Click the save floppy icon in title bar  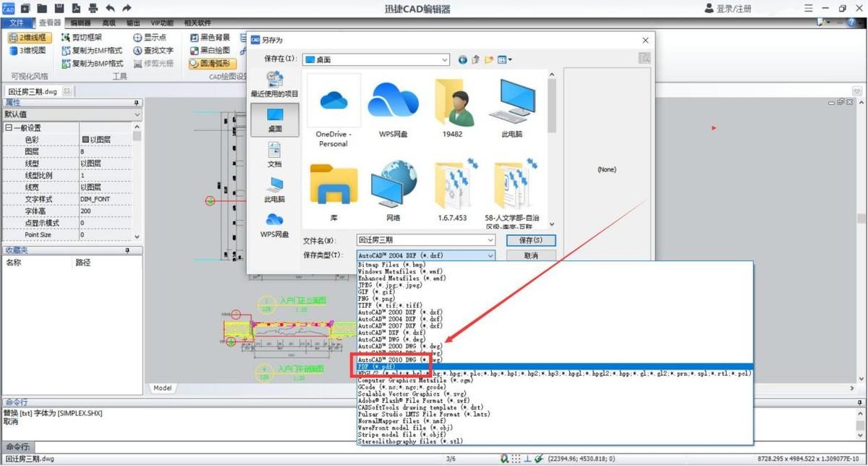click(59, 8)
